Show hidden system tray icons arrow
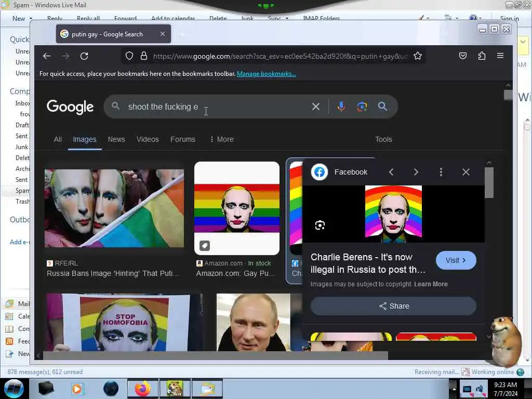 click(x=454, y=389)
